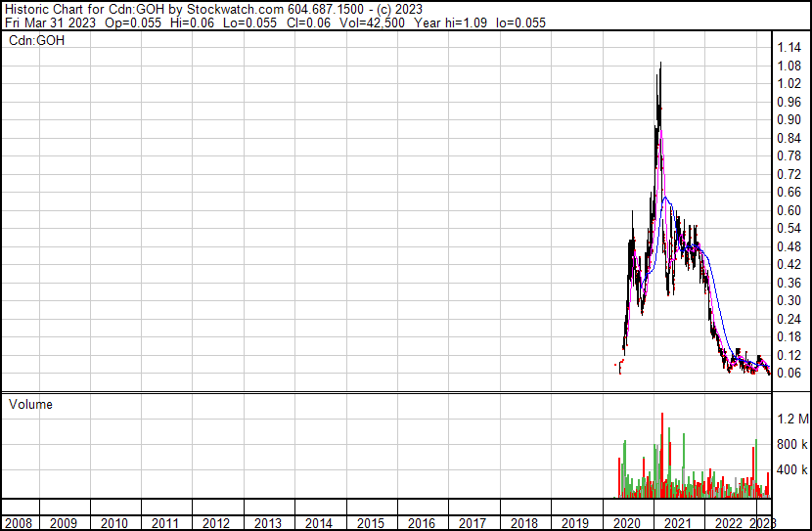Click the Volume panel label
The image size is (812, 531).
(30, 404)
